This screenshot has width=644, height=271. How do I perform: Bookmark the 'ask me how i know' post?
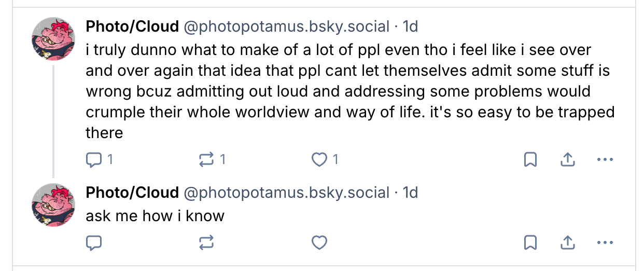(x=530, y=242)
